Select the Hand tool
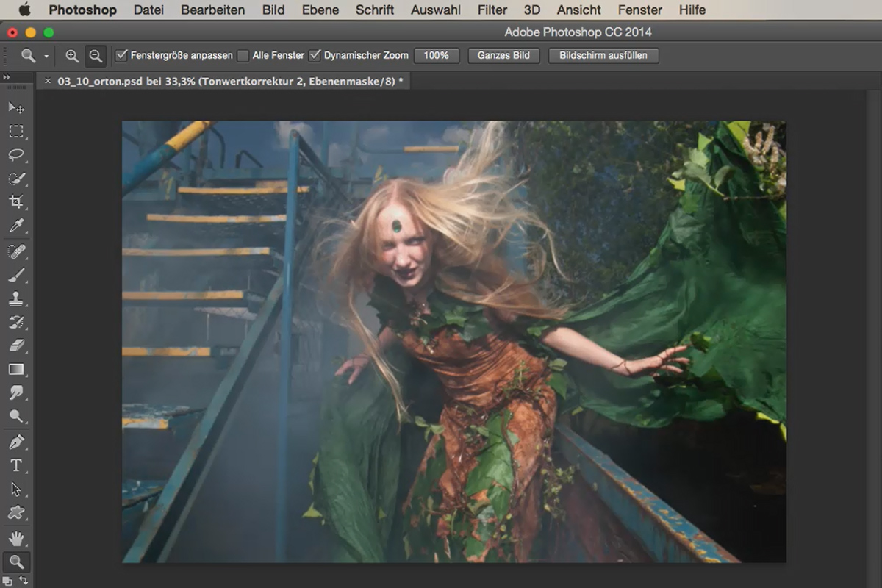Viewport: 882px width, 588px height. (x=16, y=539)
